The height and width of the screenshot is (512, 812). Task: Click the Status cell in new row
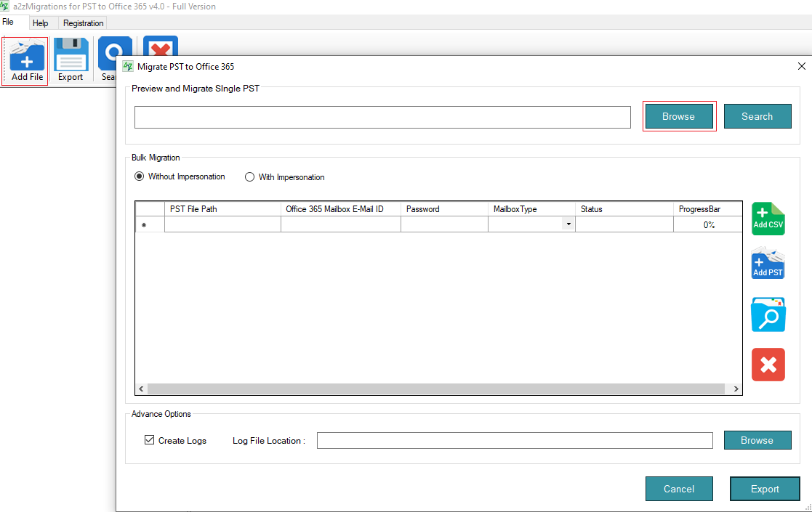coord(624,224)
